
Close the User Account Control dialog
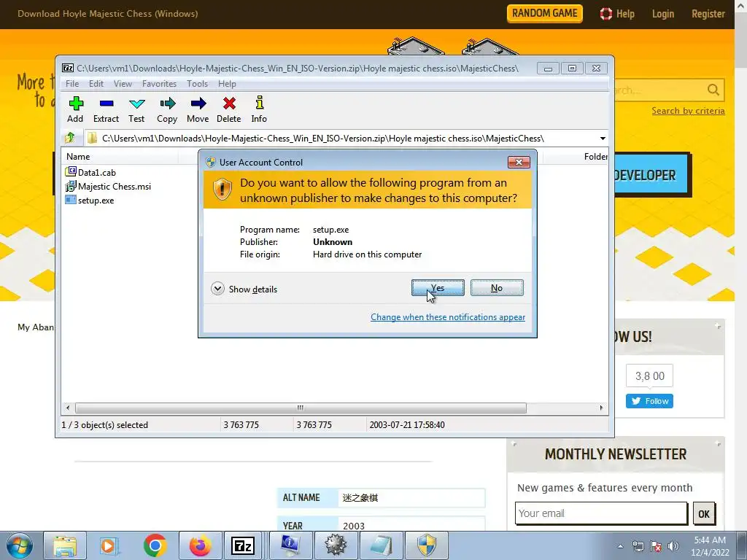pos(519,162)
